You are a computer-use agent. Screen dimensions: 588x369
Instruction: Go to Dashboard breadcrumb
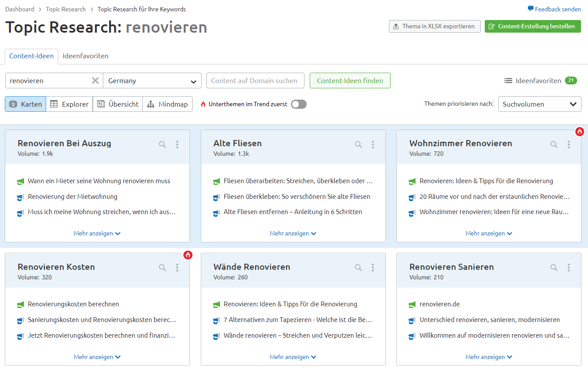pos(20,9)
